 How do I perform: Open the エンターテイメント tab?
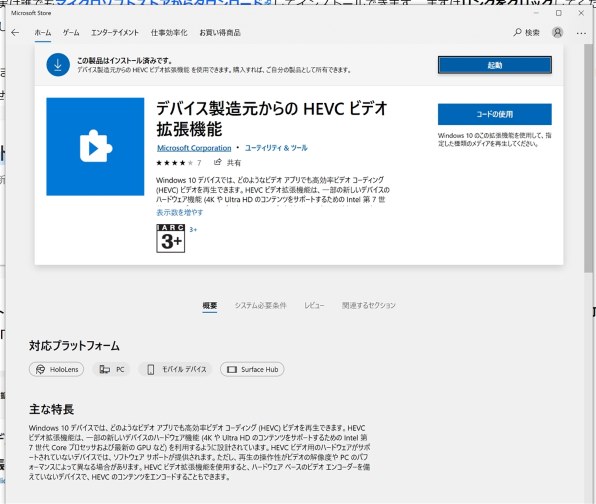(x=114, y=33)
